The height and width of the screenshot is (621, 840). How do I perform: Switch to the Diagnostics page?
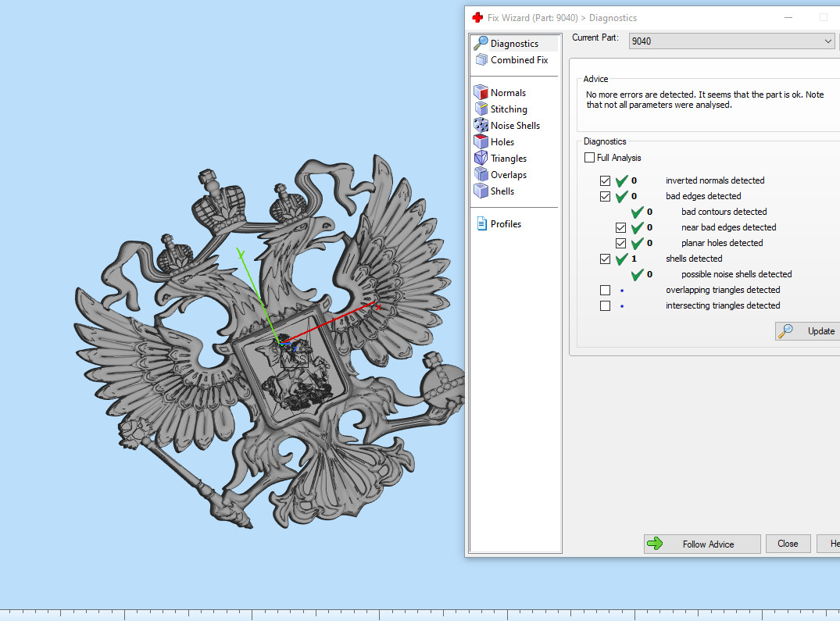(515, 44)
